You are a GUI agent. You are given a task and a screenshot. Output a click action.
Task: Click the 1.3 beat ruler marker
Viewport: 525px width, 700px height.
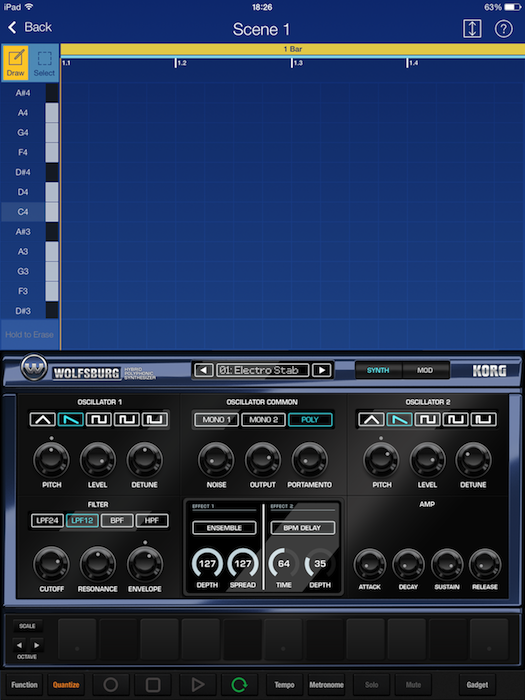(x=298, y=63)
